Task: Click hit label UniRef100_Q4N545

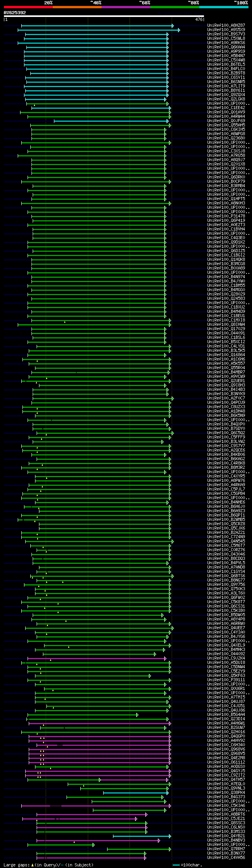Action: click(x=226, y=541)
